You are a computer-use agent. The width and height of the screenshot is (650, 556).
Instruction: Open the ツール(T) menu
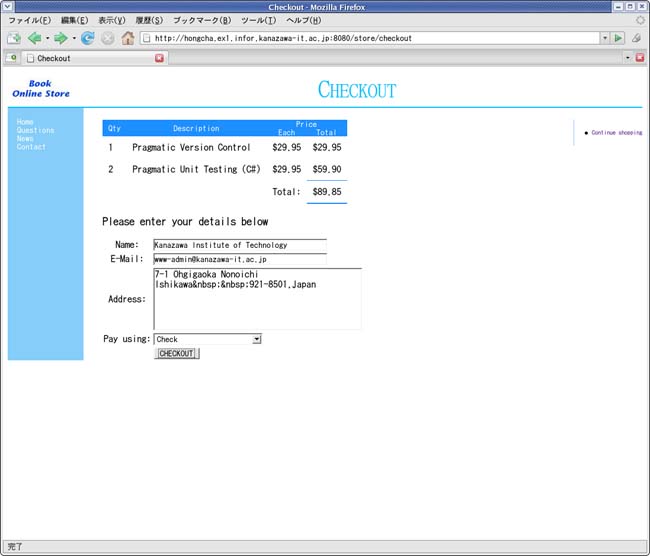(258, 20)
